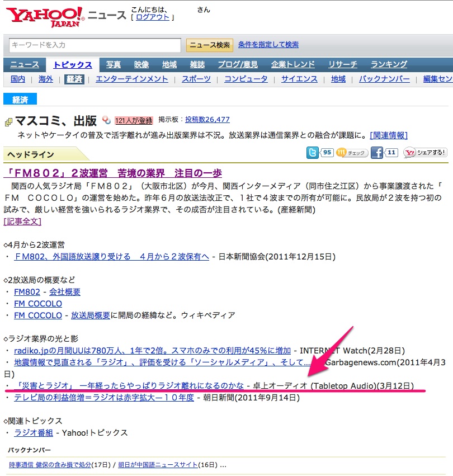Open the ブログ/意見 tab
The width and height of the screenshot is (453, 476).
pos(238,64)
